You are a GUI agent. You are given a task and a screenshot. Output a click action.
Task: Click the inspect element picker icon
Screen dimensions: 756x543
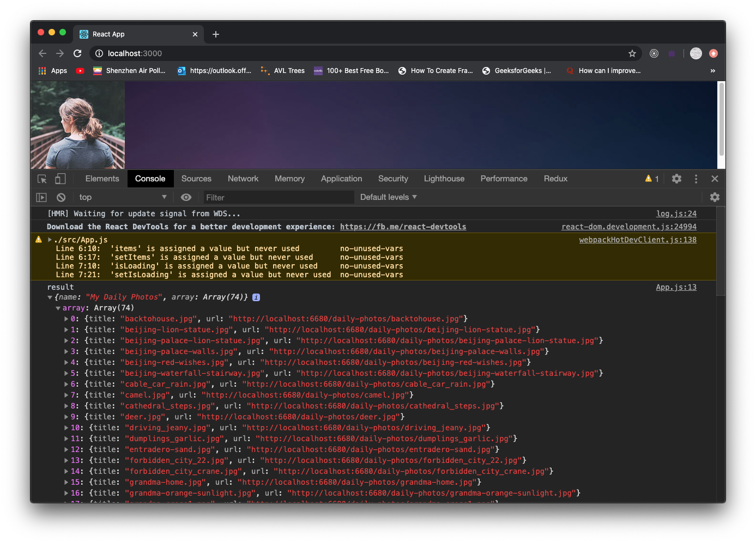pos(42,179)
